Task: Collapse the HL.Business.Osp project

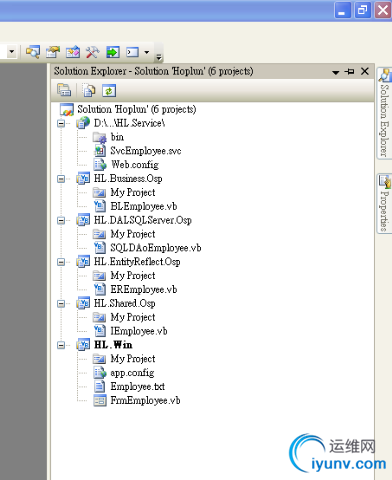Action: pos(61,179)
